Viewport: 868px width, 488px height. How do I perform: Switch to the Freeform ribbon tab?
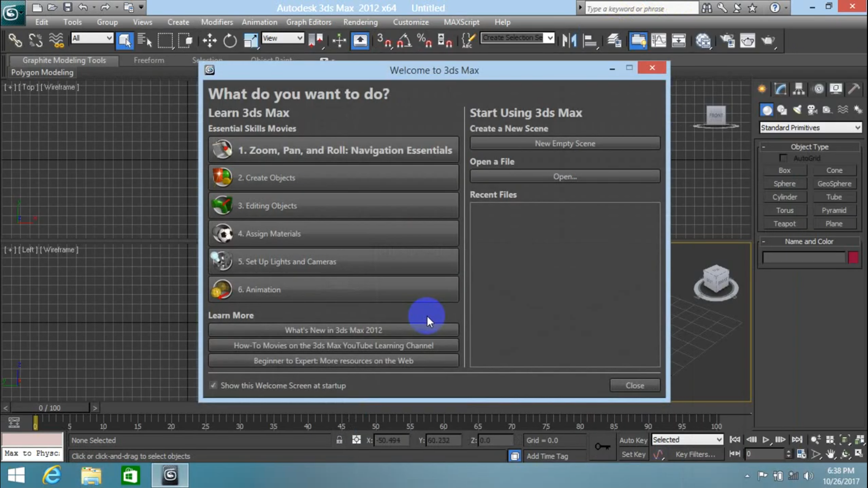149,60
